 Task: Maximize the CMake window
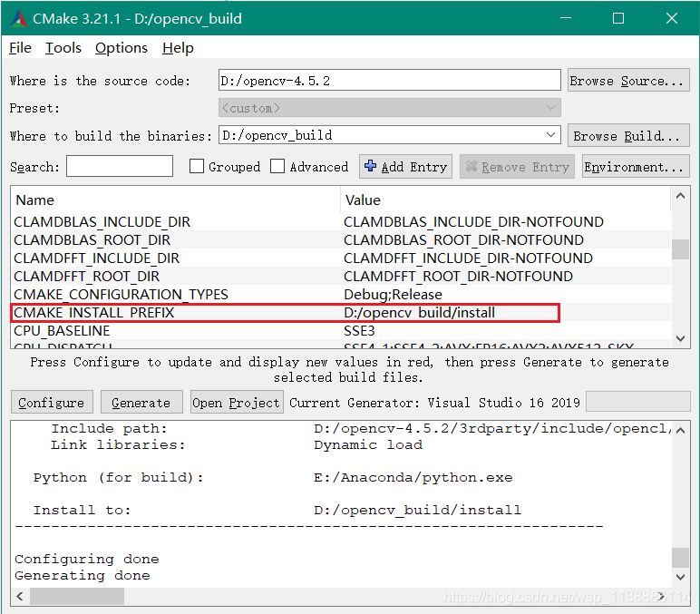point(618,18)
